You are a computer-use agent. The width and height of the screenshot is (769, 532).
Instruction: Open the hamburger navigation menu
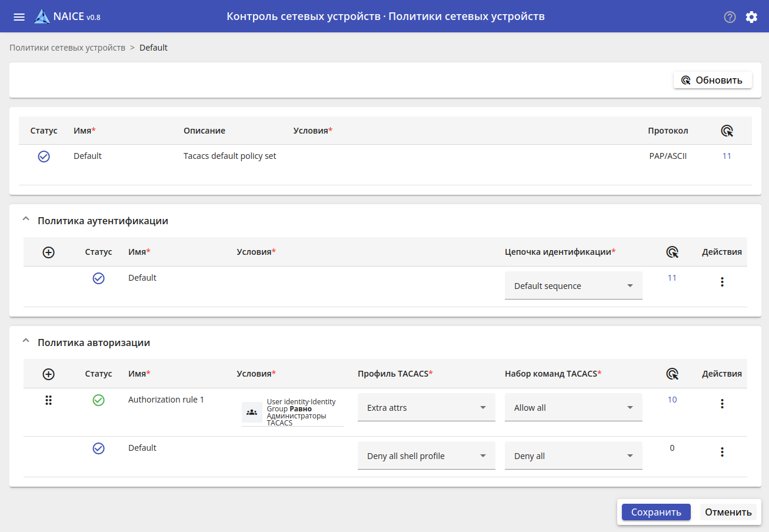tap(19, 16)
